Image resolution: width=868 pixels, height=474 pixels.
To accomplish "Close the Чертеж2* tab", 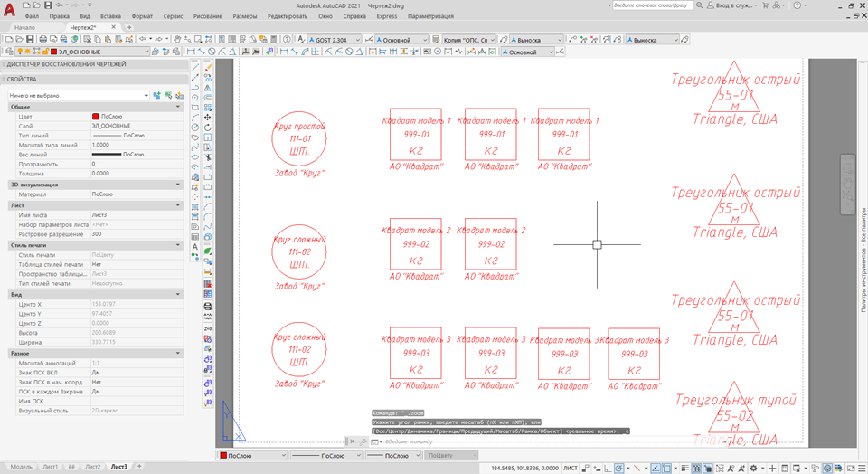I will click(114, 26).
